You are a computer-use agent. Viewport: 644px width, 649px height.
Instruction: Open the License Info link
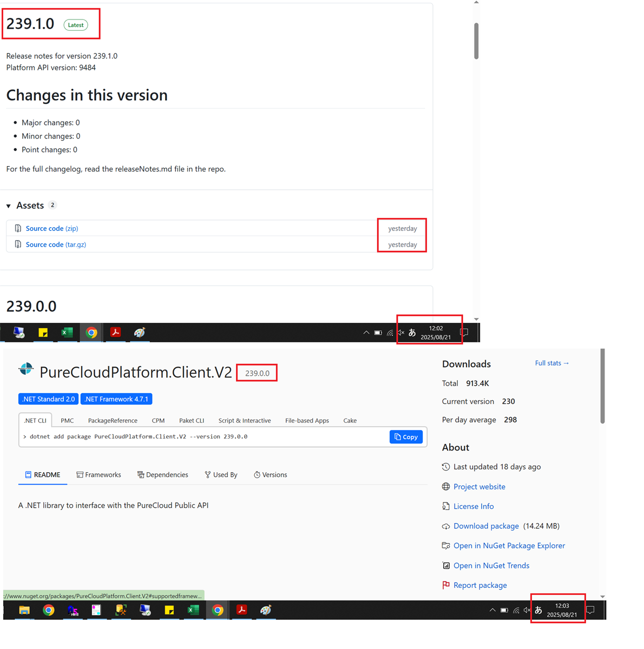[x=474, y=506]
